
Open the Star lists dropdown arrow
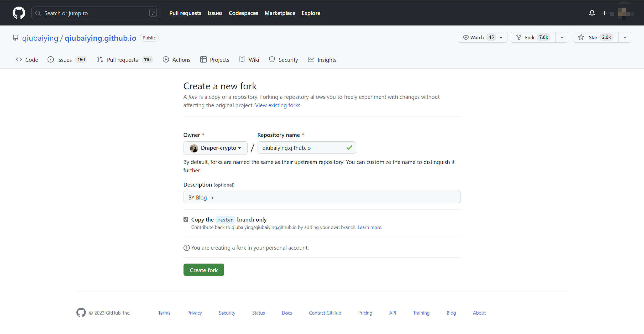pyautogui.click(x=625, y=37)
